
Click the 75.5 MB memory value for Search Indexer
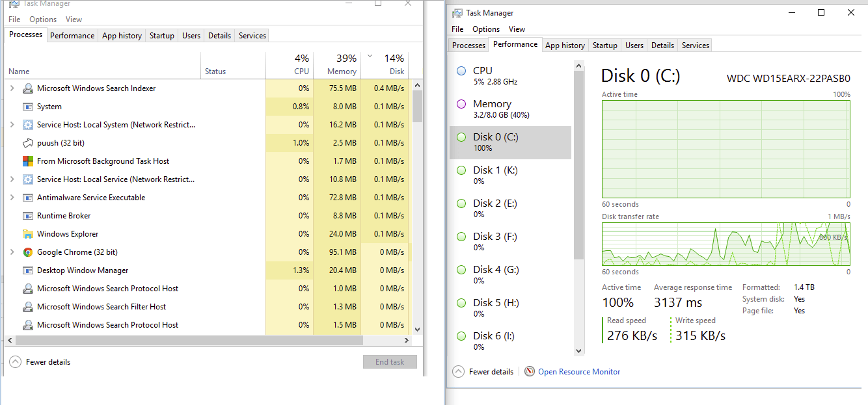(x=342, y=88)
